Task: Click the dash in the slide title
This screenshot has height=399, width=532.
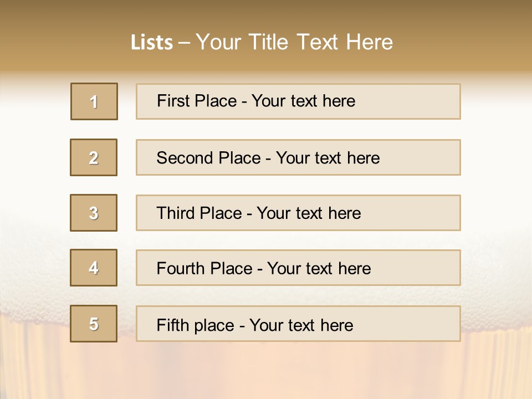Action: click(x=184, y=43)
